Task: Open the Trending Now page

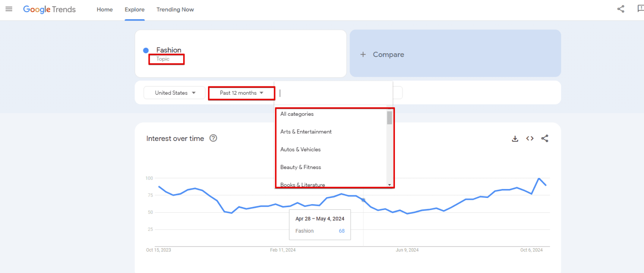Action: coord(175,9)
